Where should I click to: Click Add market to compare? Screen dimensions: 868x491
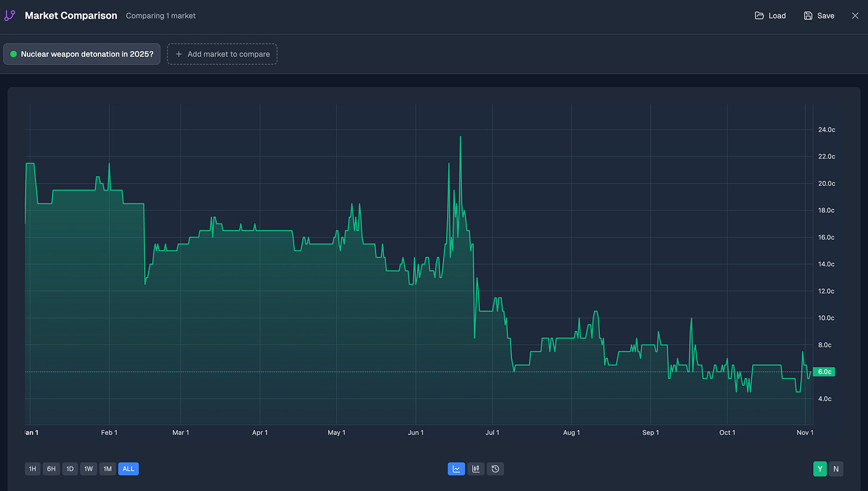[x=222, y=54]
